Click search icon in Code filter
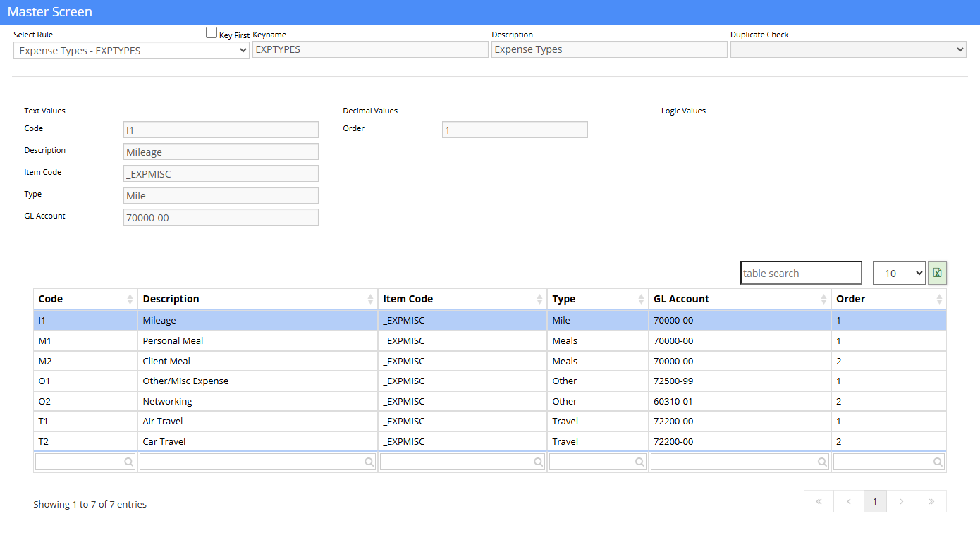 (x=129, y=462)
